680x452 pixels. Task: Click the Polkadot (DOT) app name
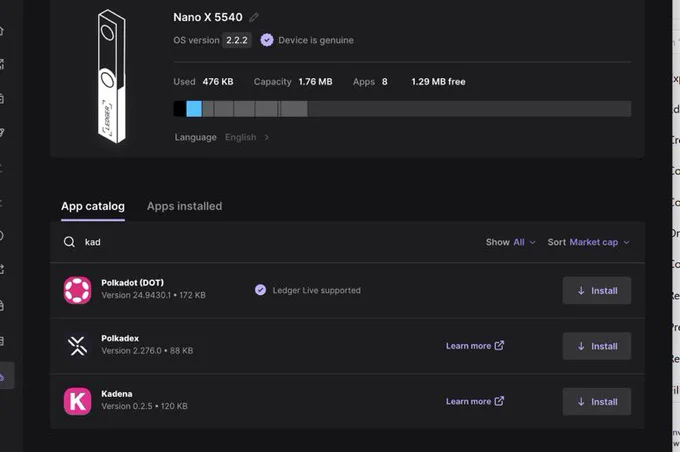coord(133,283)
